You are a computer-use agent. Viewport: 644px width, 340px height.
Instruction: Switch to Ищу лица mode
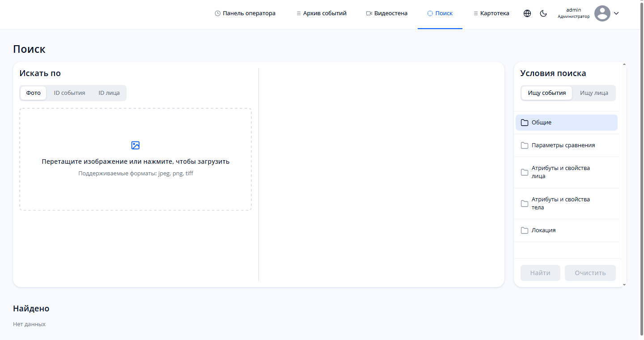point(594,93)
